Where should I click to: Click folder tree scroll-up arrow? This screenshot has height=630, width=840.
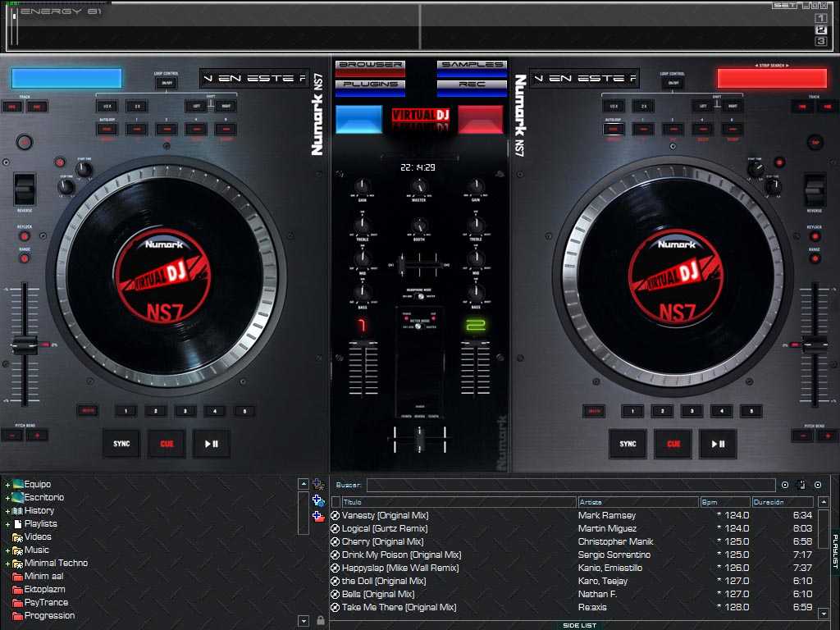tap(304, 484)
